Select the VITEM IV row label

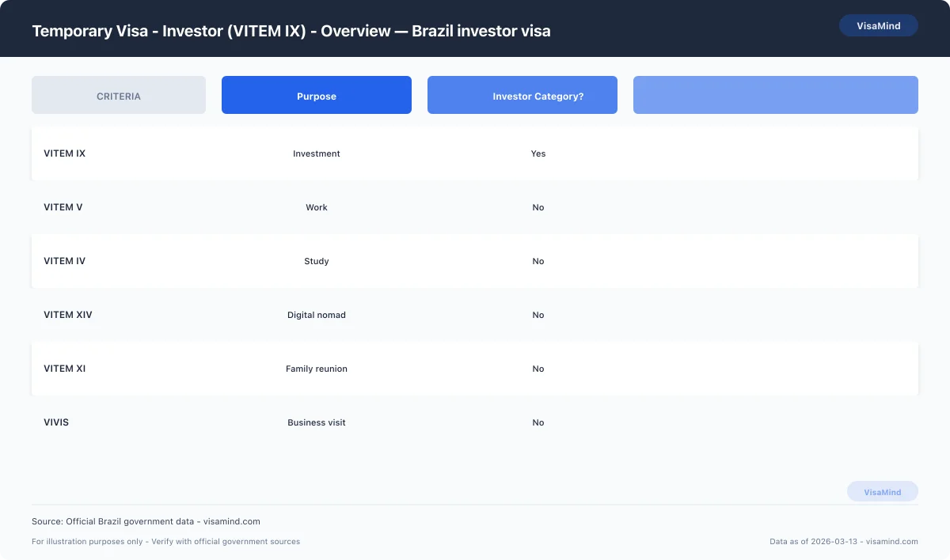click(64, 261)
